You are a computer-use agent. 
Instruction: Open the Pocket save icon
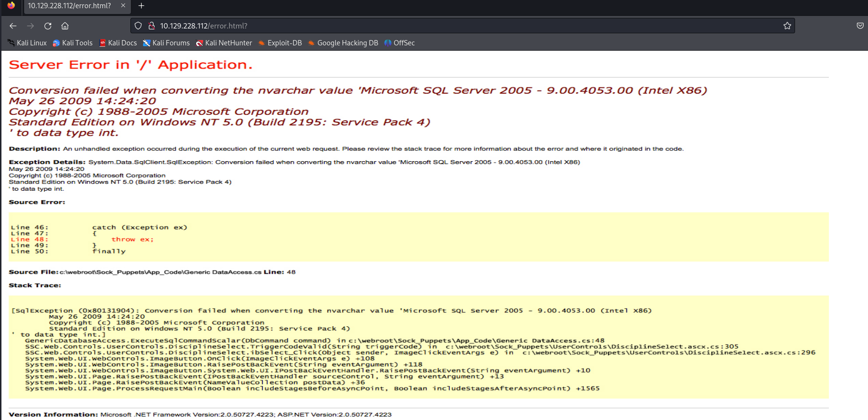coord(860,26)
